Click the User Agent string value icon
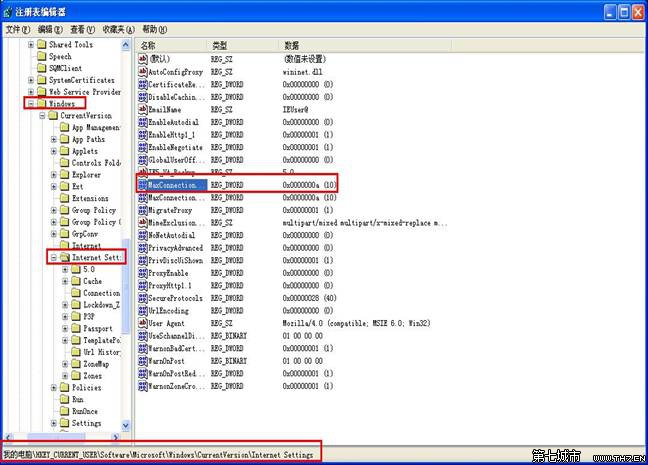Screen dimensions: 648x465 (142, 323)
